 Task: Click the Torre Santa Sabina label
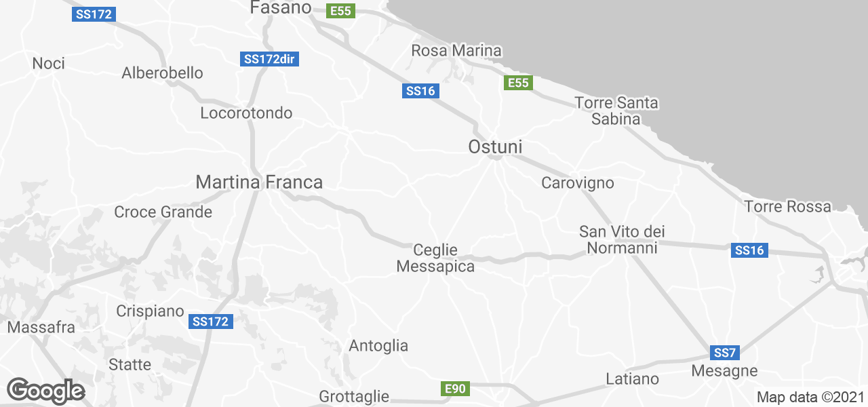[x=616, y=111]
